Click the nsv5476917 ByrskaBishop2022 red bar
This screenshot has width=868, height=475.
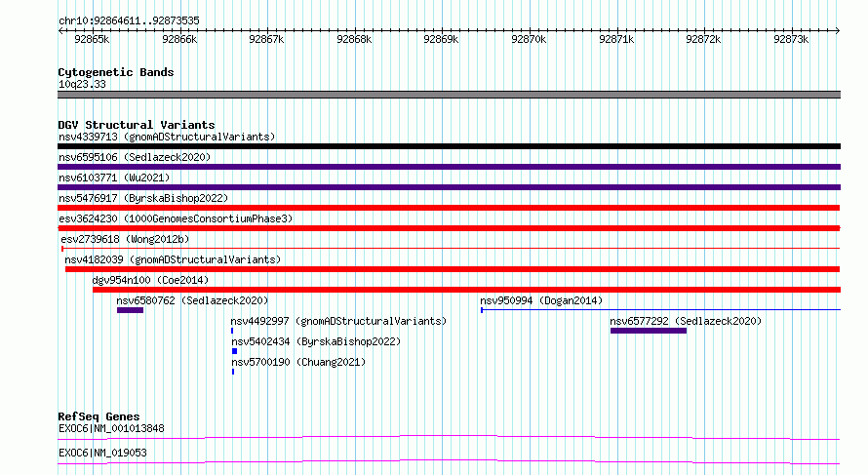[449, 208]
